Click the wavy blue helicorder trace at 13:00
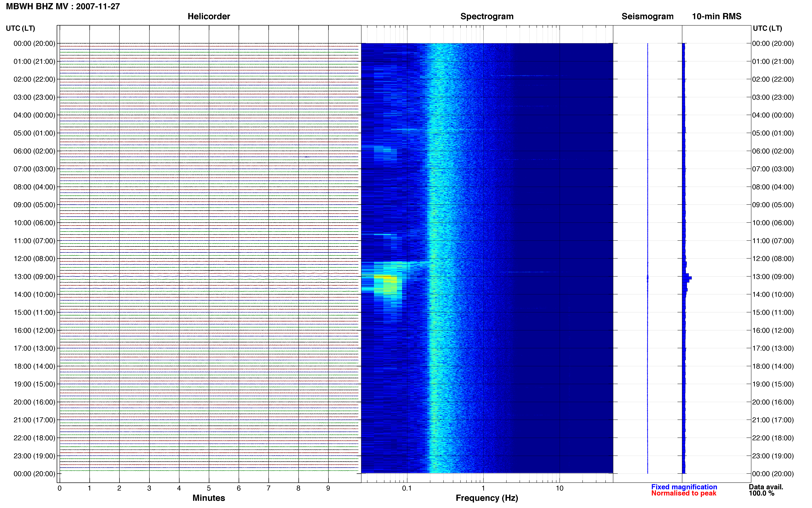Viewport: 812px width, 508px height. (209, 277)
